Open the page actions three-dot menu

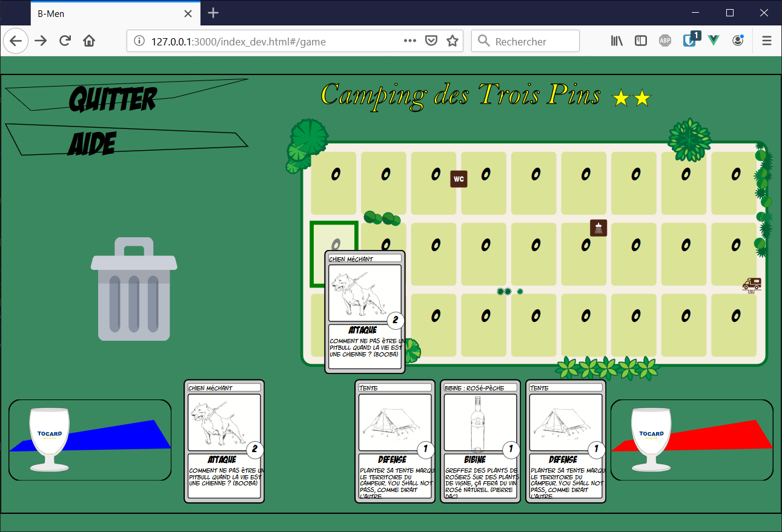pos(410,41)
